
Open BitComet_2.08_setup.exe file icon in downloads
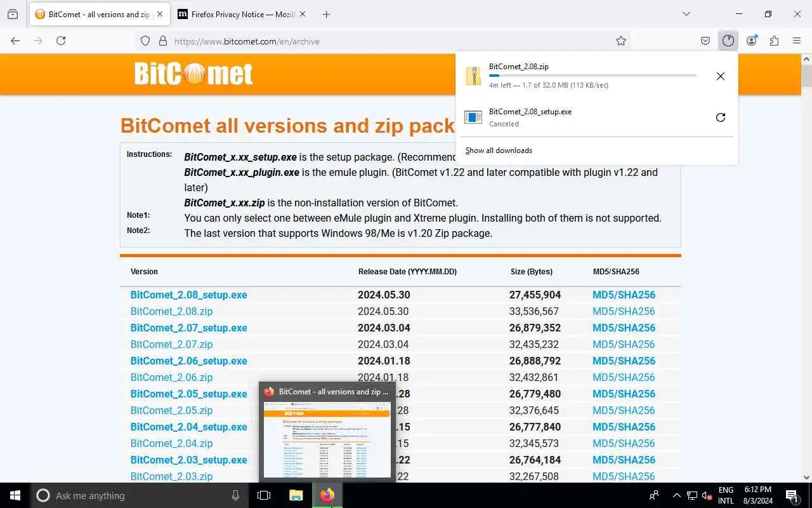point(473,117)
